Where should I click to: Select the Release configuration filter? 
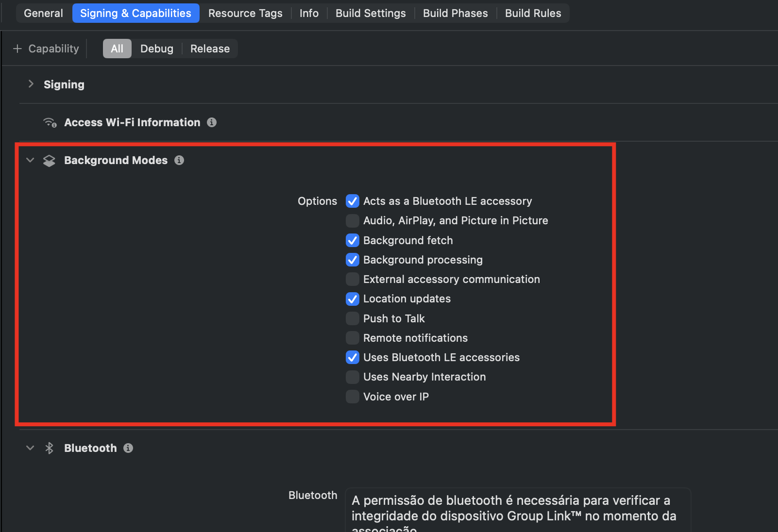click(210, 49)
